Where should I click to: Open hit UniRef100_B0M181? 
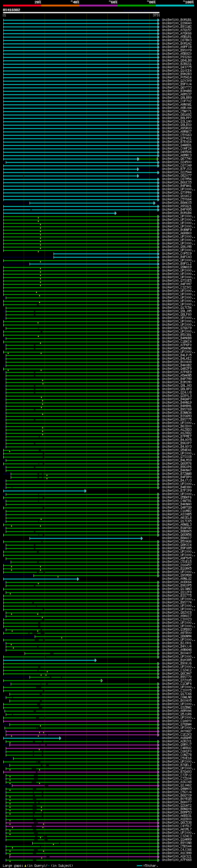pos(176,20)
